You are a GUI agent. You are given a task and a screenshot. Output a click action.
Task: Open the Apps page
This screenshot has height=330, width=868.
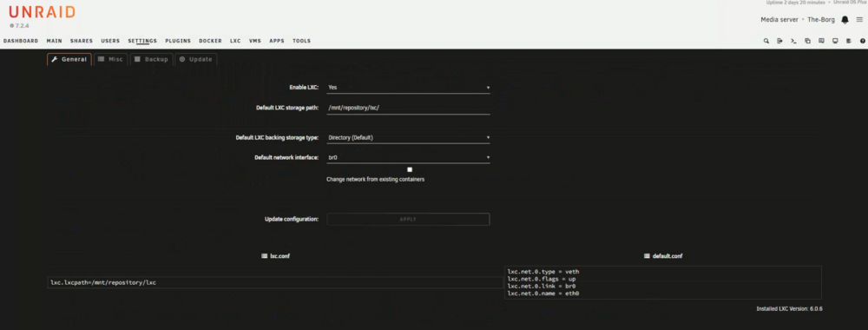pos(277,41)
